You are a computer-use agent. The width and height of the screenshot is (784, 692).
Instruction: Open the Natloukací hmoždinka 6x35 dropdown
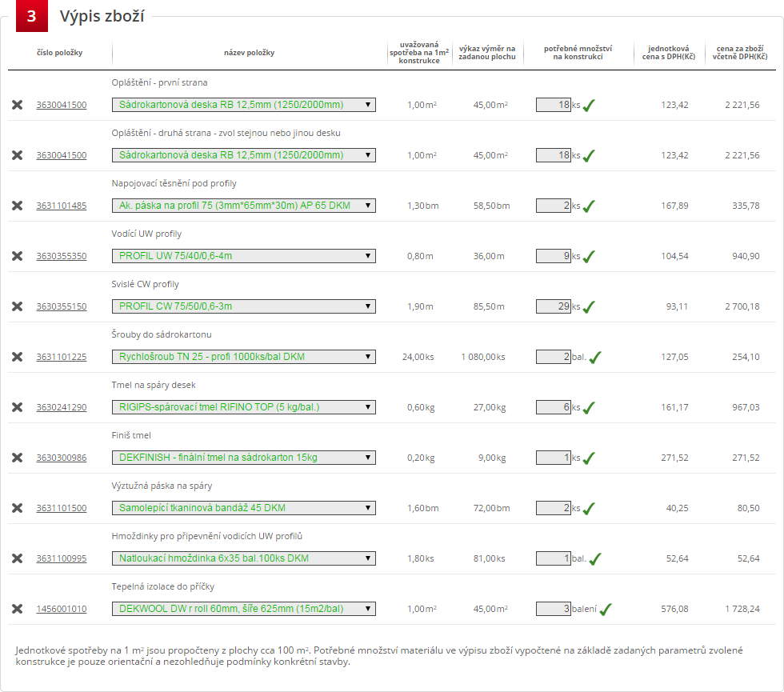tap(244, 558)
